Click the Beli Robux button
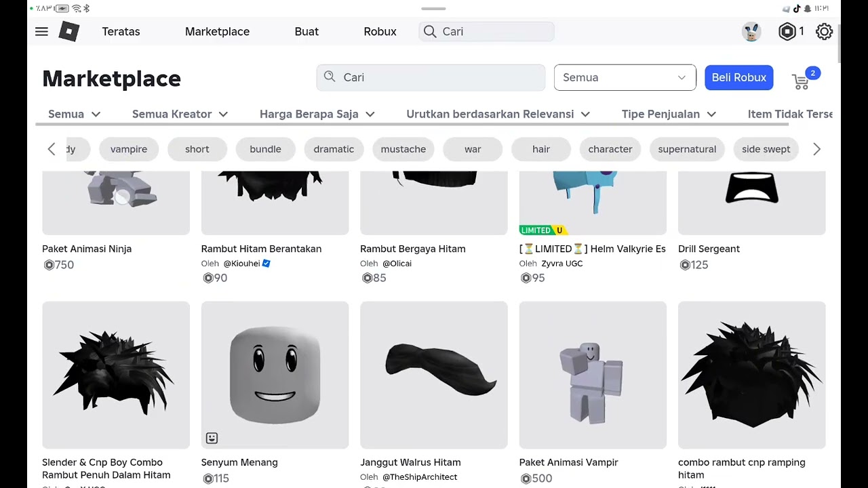 click(x=739, y=77)
